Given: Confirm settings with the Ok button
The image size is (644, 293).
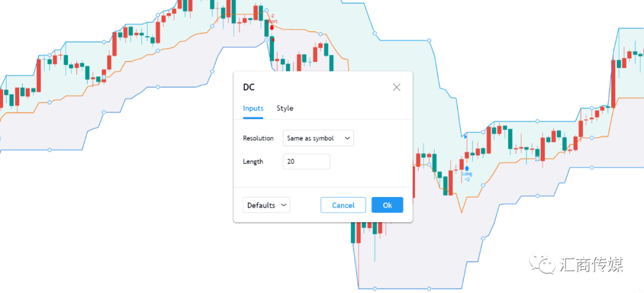Looking at the screenshot, I should click(x=388, y=205).
